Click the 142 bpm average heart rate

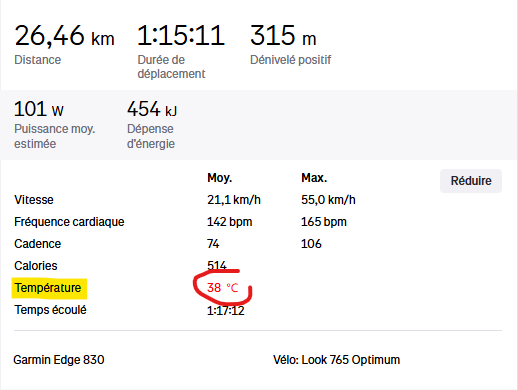[229, 222]
